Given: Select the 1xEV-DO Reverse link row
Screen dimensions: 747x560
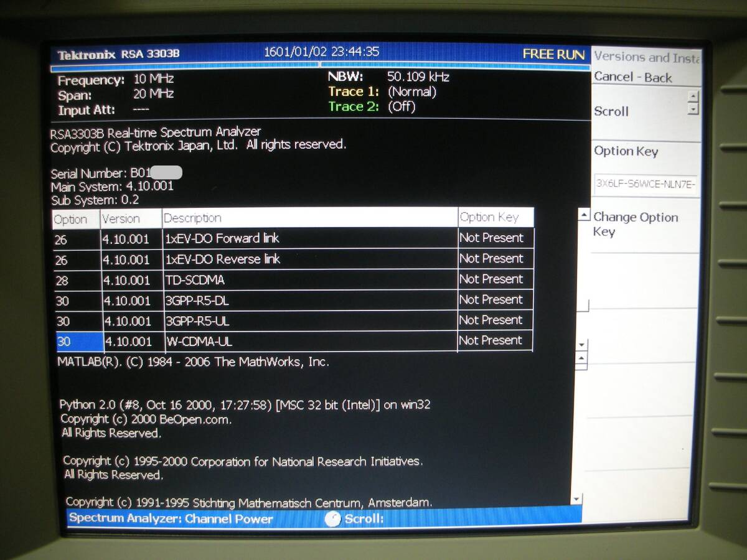Looking at the screenshot, I should 293,259.
